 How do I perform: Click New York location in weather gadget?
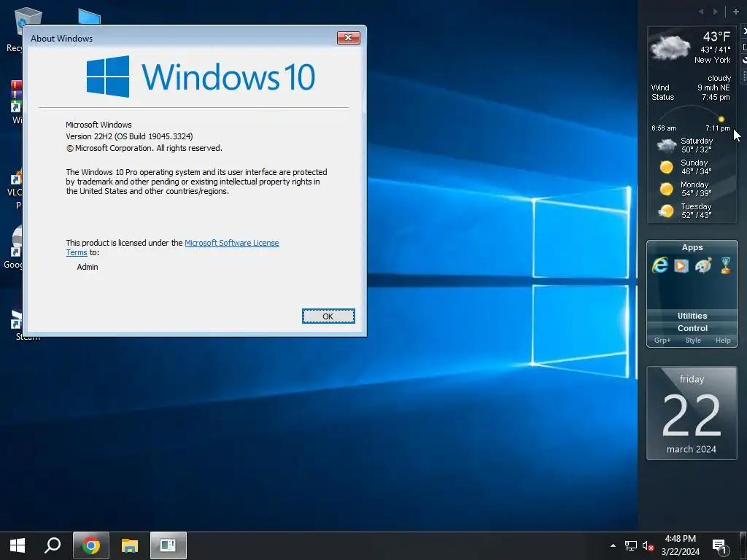[x=712, y=60]
